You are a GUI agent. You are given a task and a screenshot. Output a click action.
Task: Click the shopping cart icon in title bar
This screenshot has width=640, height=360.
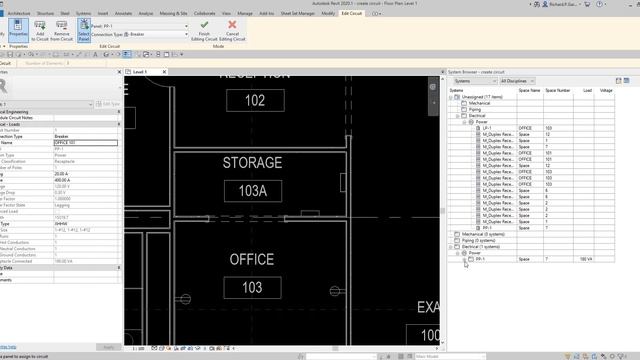[587, 4]
